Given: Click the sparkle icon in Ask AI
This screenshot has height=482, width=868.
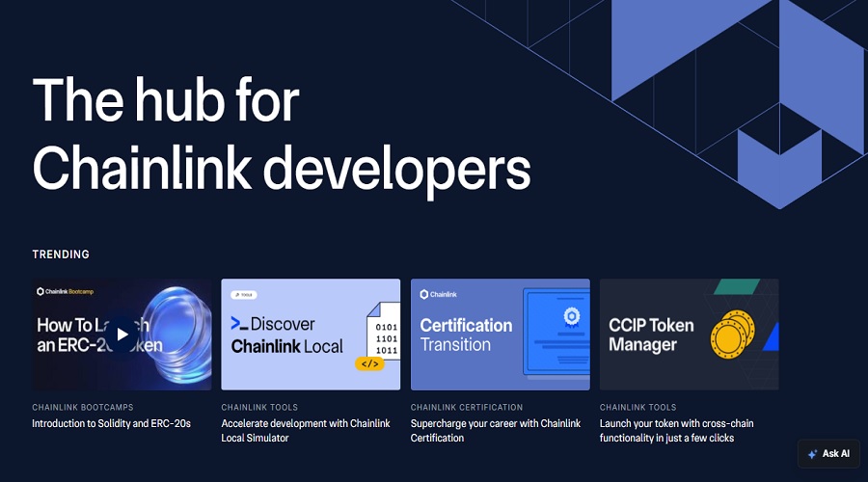Looking at the screenshot, I should [x=813, y=454].
